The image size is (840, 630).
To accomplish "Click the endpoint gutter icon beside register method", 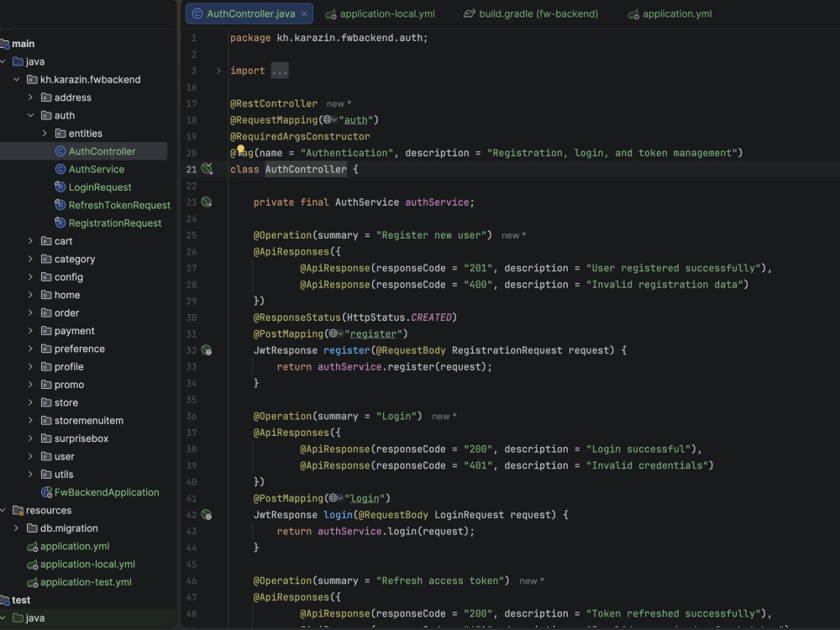I will coord(207,350).
